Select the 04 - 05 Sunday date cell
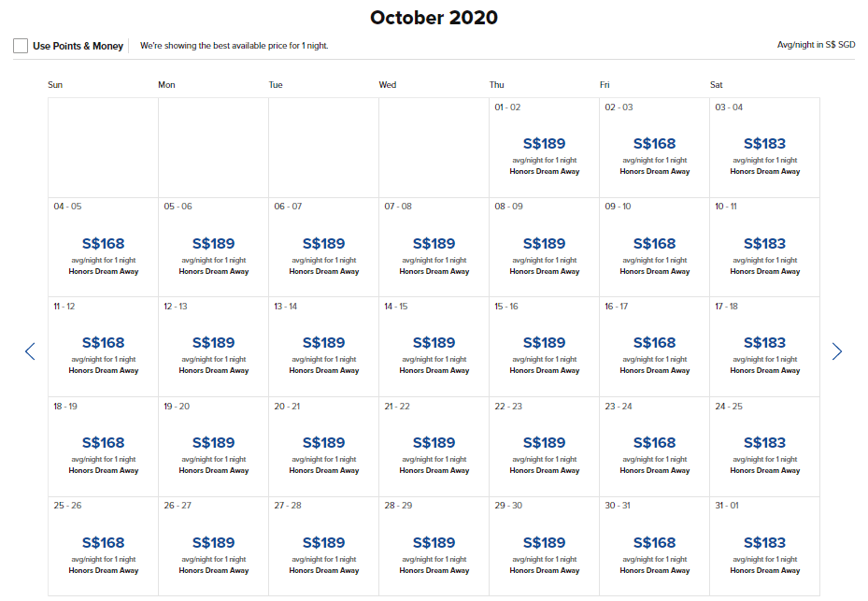 (103, 248)
